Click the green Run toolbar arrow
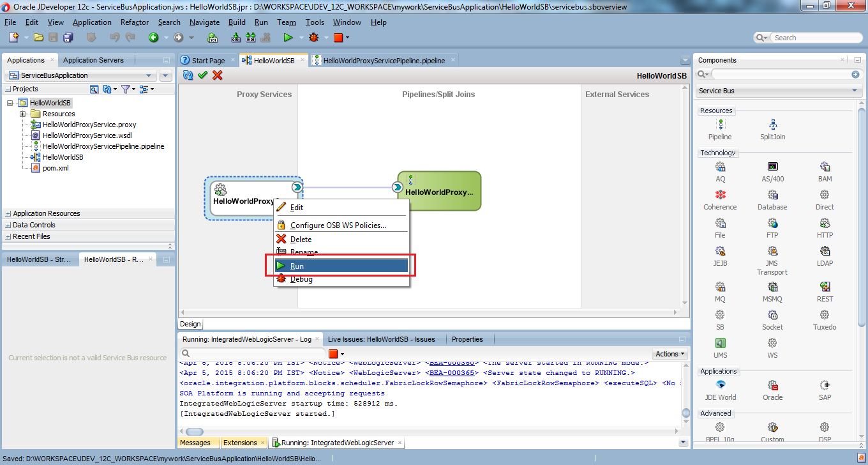 click(x=288, y=38)
